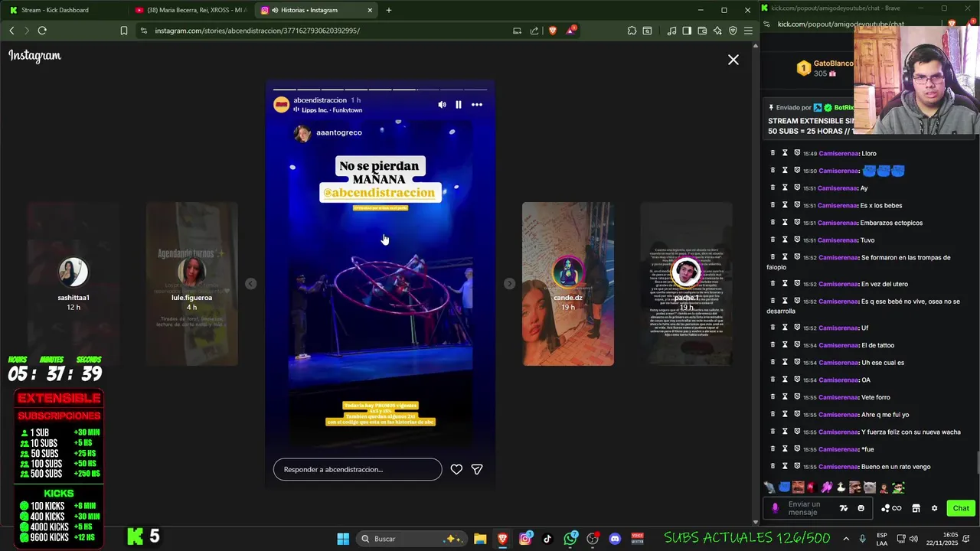Open aaantogreco tagged profile
This screenshot has height=551, width=980.
click(339, 132)
